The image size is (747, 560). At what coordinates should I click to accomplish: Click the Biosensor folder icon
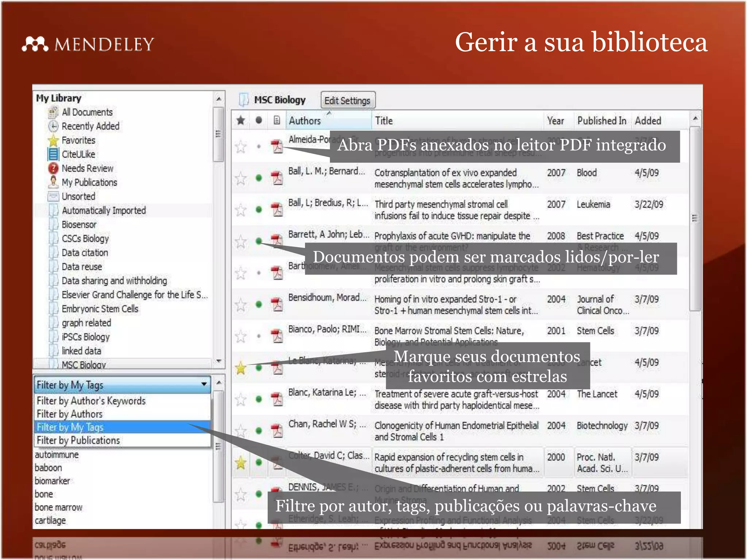click(x=53, y=225)
